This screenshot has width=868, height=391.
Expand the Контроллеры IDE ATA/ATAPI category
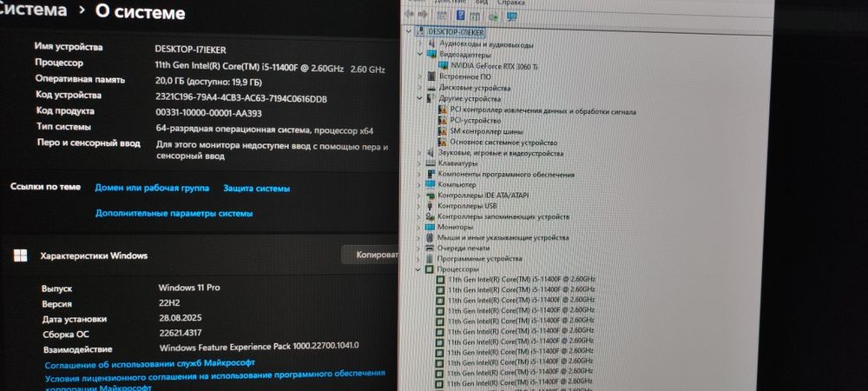[x=419, y=195]
